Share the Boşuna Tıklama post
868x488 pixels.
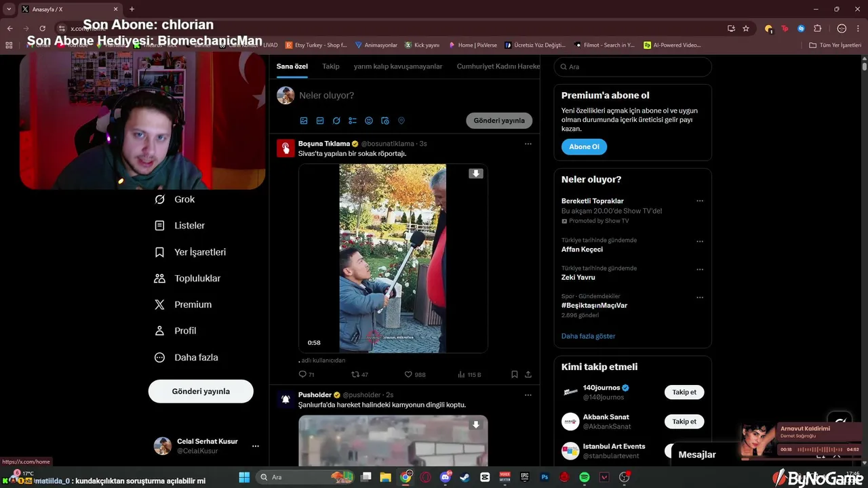pyautogui.click(x=528, y=374)
